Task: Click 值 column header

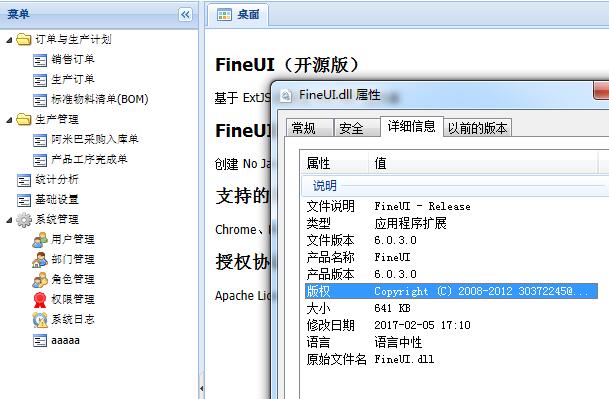Action: pyautogui.click(x=483, y=163)
